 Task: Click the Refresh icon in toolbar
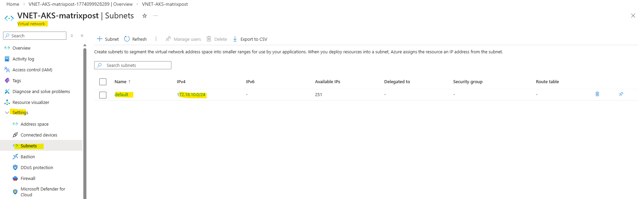[x=127, y=39]
